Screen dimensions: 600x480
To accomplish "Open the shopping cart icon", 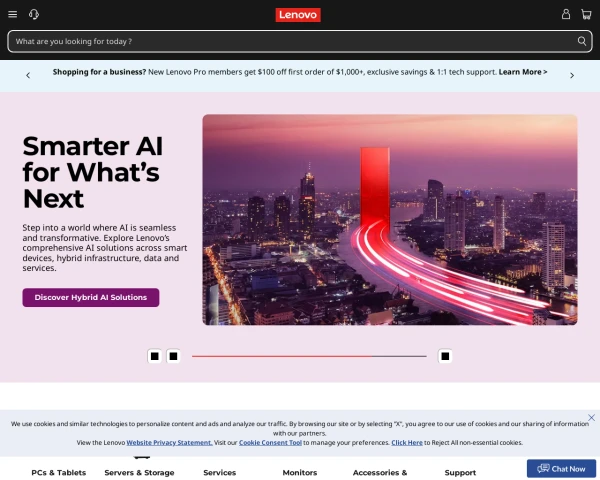I will 586,15.
